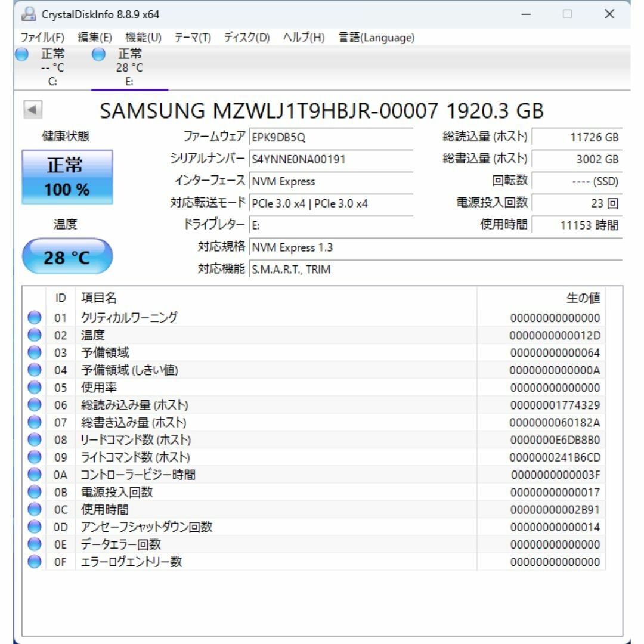Screen dimensions: 644x644
Task: Select the データエラー回数 attribute name
Action: point(120,544)
